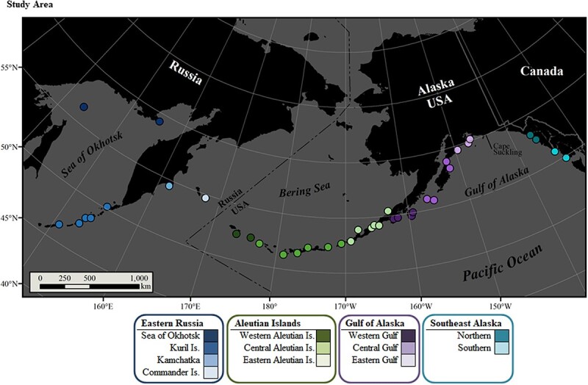Click the 160°W longitude label

[421, 306]
